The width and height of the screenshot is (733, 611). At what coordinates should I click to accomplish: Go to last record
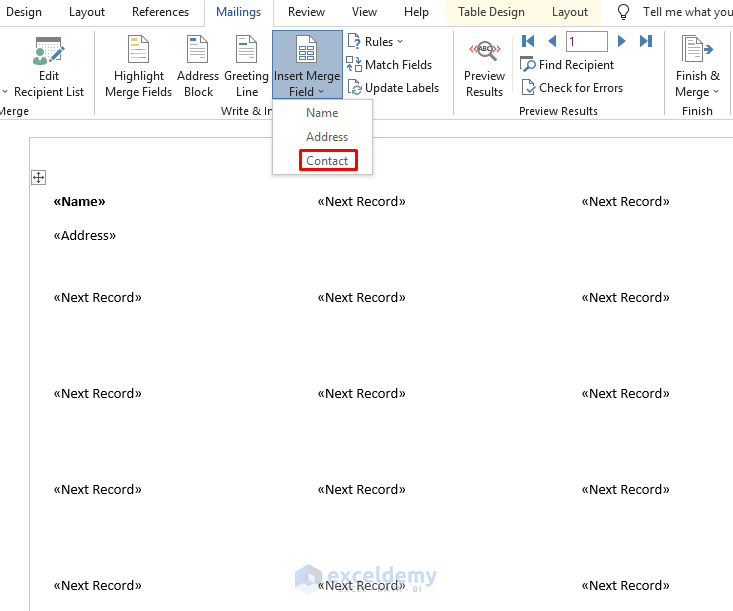pyautogui.click(x=646, y=41)
